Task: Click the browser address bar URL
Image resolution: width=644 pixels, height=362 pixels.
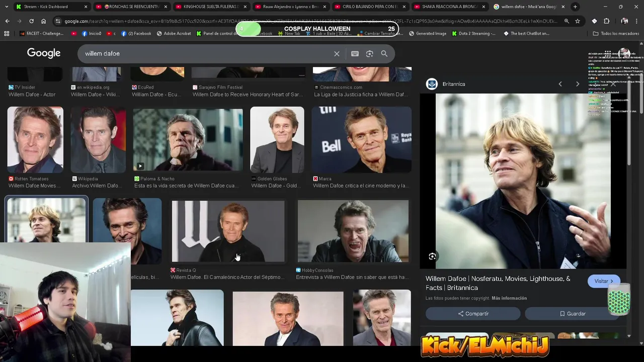Action: point(309,21)
